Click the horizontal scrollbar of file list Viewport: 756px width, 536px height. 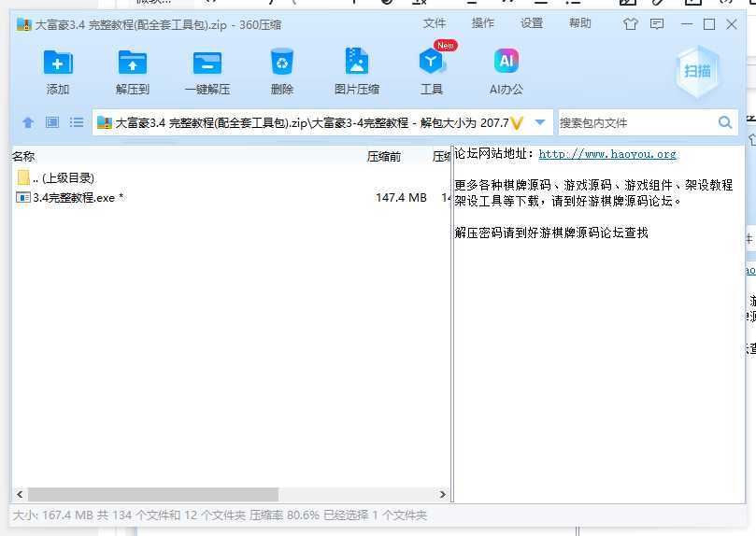(x=150, y=494)
